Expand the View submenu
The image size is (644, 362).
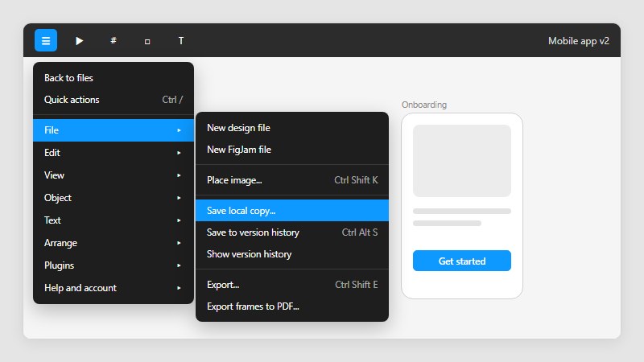[x=114, y=175]
